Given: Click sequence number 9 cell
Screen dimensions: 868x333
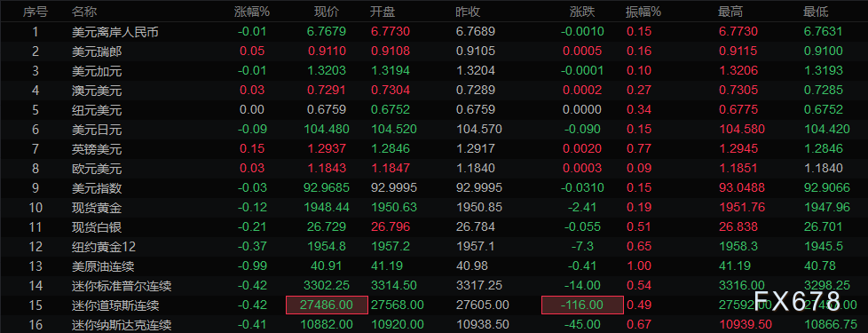Looking at the screenshot, I should click(36, 188).
